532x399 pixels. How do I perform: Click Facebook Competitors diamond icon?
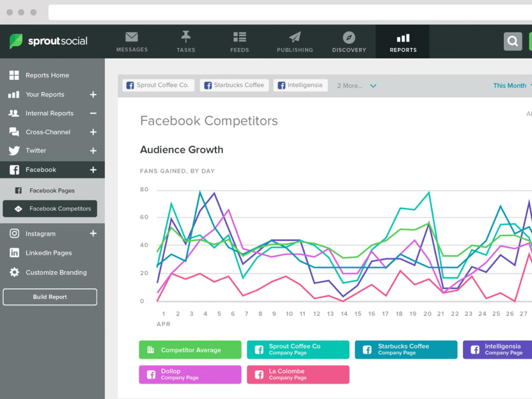pyautogui.click(x=18, y=209)
